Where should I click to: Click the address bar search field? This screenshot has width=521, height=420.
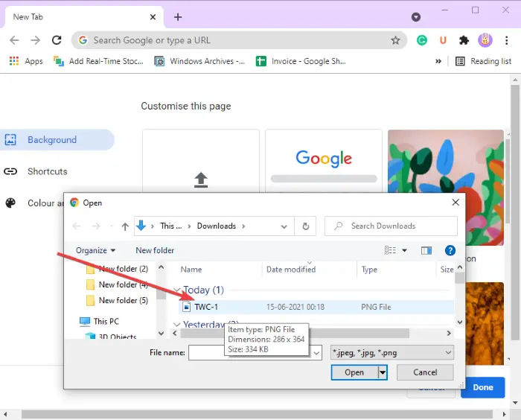point(239,40)
